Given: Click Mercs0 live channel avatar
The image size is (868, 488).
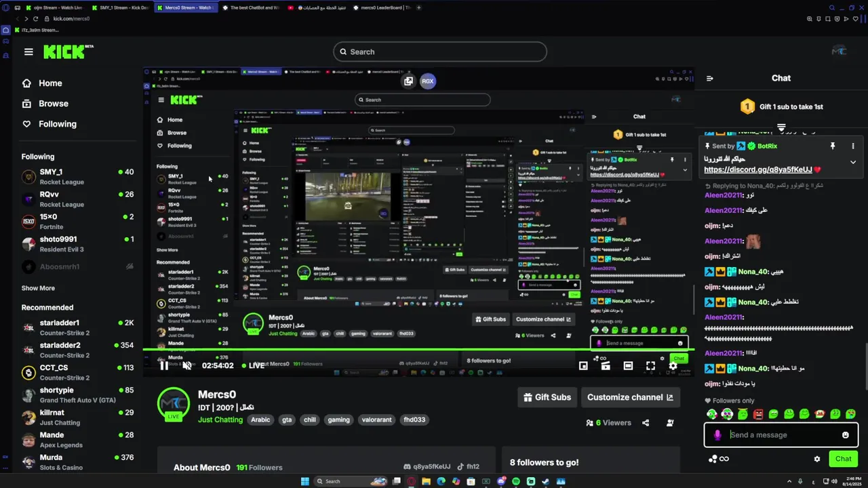Looking at the screenshot, I should pyautogui.click(x=174, y=404).
